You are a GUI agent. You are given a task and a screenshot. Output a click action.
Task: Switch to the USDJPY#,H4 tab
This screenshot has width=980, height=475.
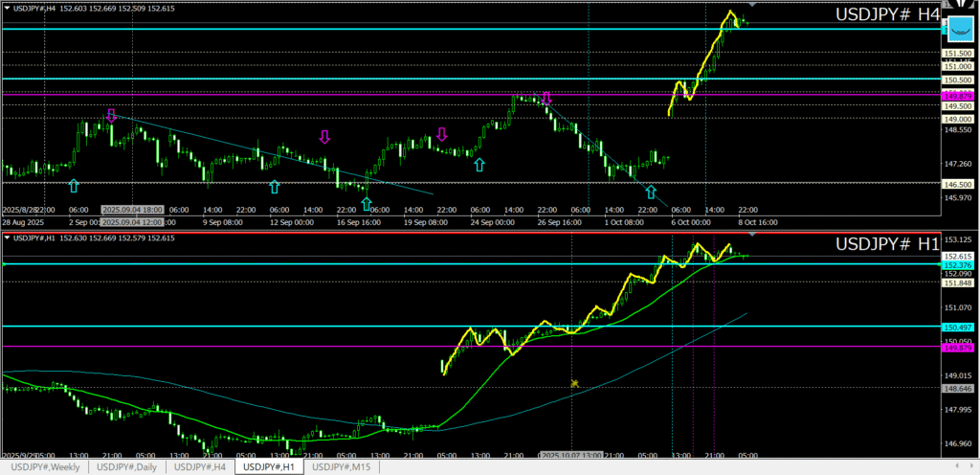tap(201, 466)
